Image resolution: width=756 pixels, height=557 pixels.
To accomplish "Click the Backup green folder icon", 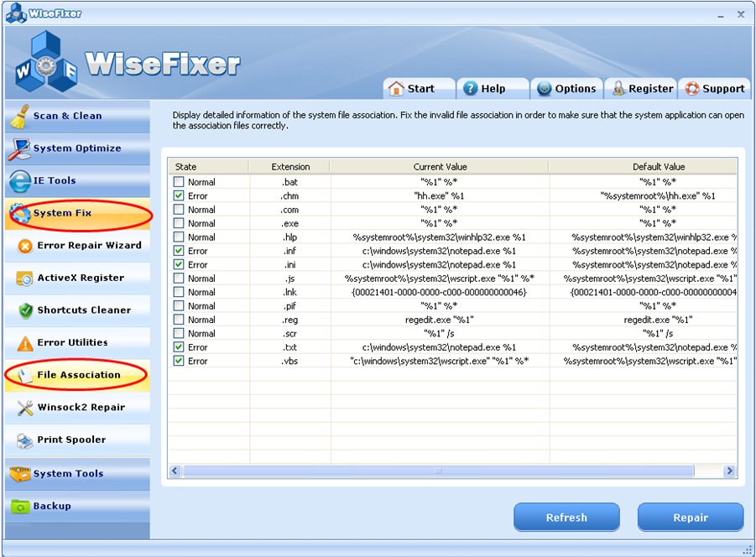I will pos(20,507).
